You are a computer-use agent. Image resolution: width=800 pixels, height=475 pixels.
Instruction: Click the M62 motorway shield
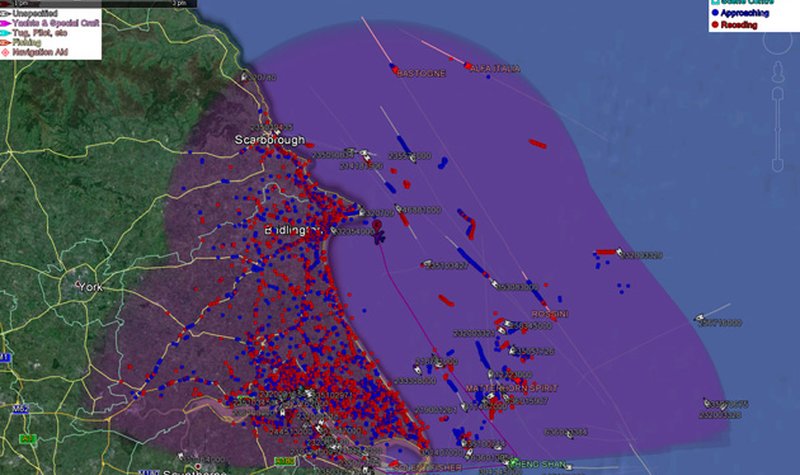pyautogui.click(x=20, y=409)
